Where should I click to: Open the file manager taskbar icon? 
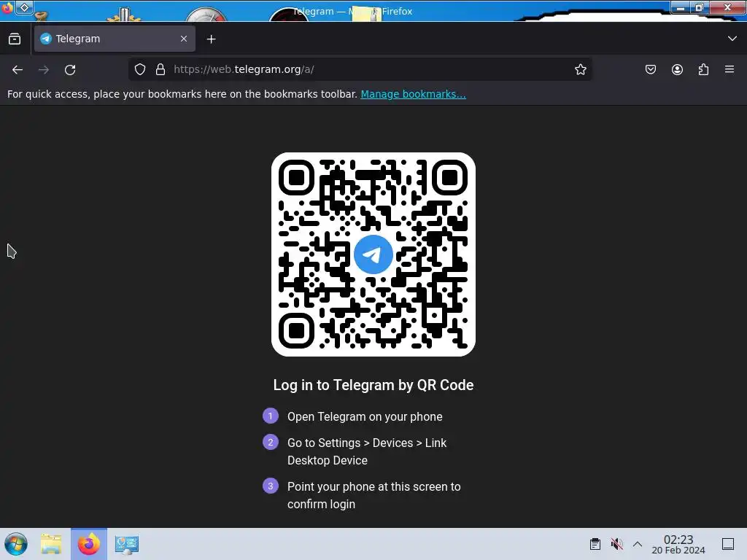[51, 544]
